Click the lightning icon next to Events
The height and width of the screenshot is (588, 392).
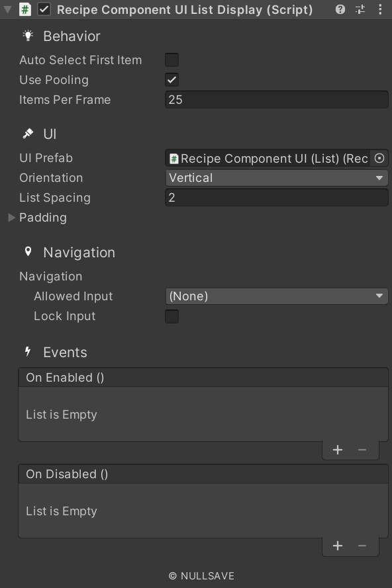pyautogui.click(x=26, y=352)
